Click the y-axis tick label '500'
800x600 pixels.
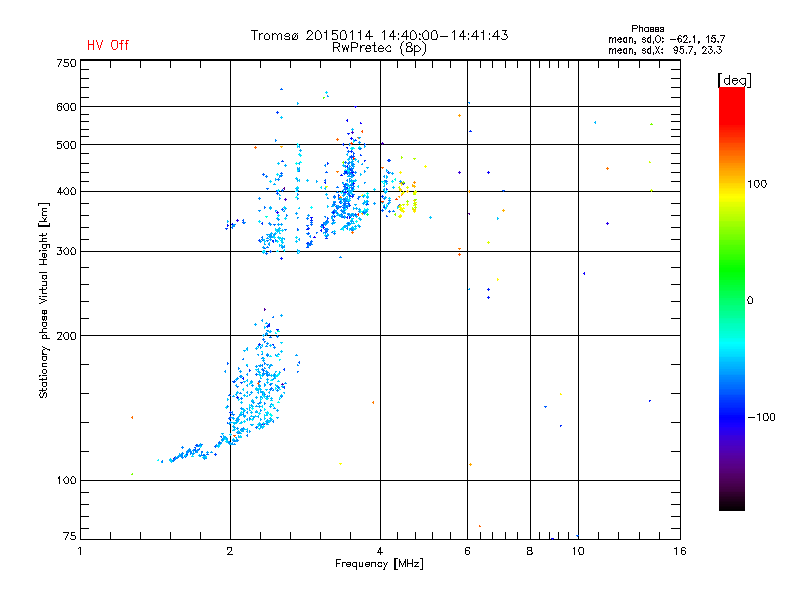click(x=66, y=145)
